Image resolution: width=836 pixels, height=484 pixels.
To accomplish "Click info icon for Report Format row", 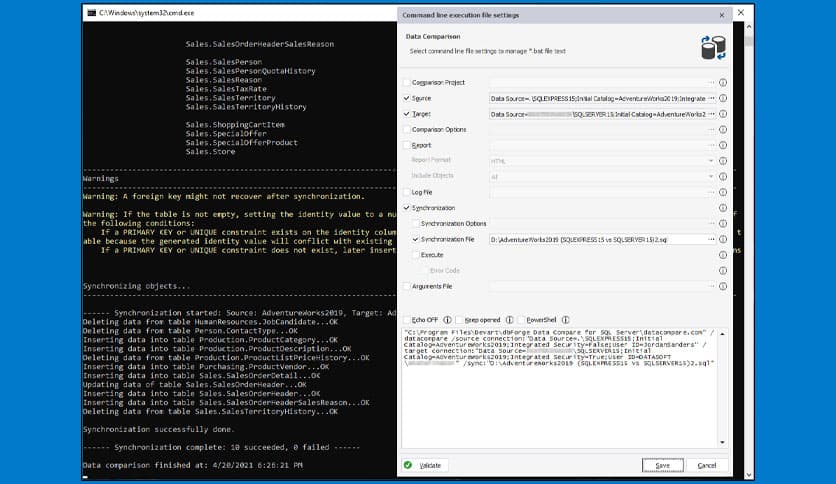I will 723,161.
